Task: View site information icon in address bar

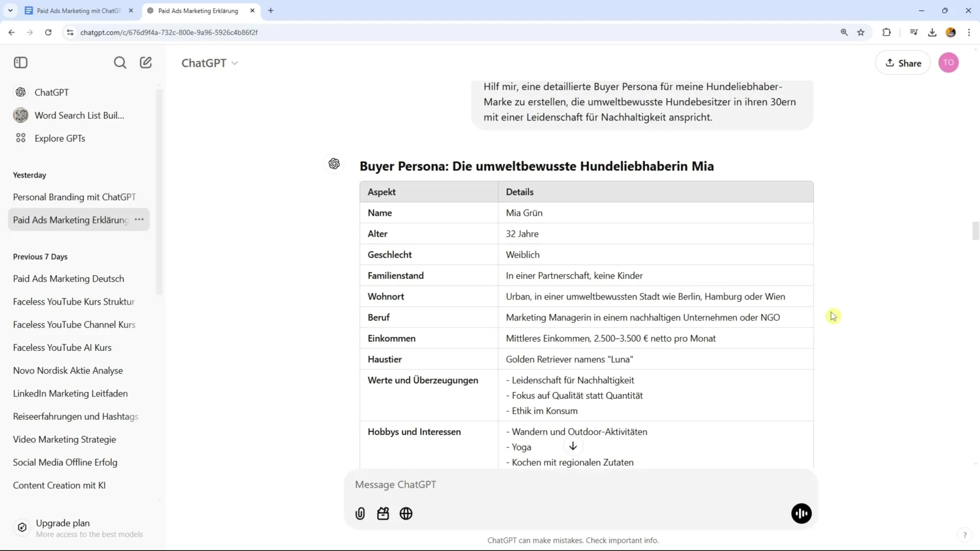Action: coord(70,32)
